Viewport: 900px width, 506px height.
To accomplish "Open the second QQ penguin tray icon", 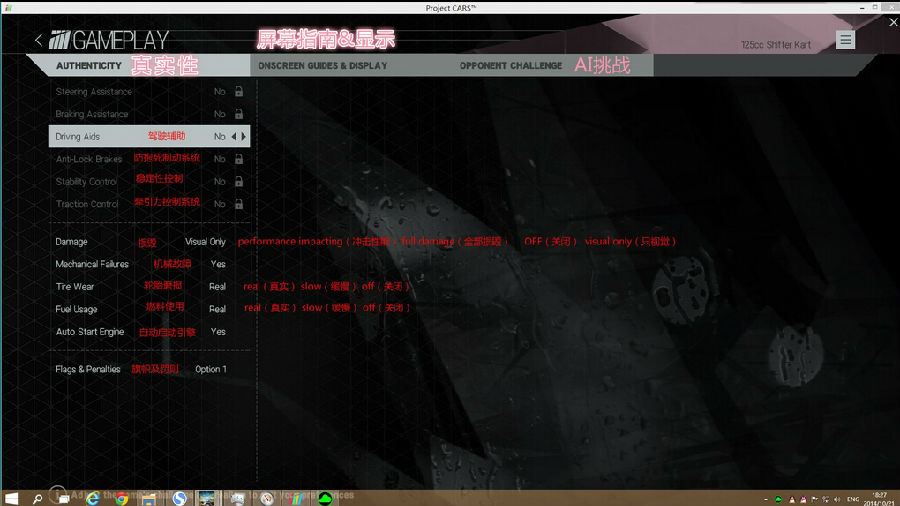I will [x=803, y=500].
